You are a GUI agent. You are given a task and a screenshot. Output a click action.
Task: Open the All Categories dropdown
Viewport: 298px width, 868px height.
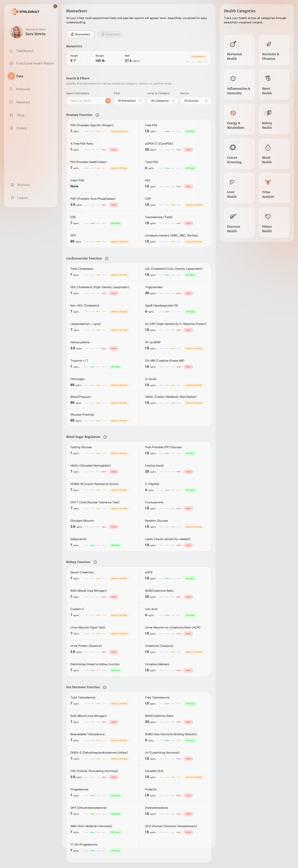click(x=162, y=101)
